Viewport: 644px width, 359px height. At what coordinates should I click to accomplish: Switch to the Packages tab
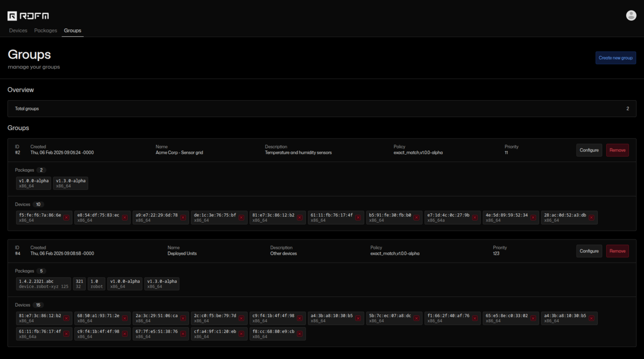tap(46, 30)
